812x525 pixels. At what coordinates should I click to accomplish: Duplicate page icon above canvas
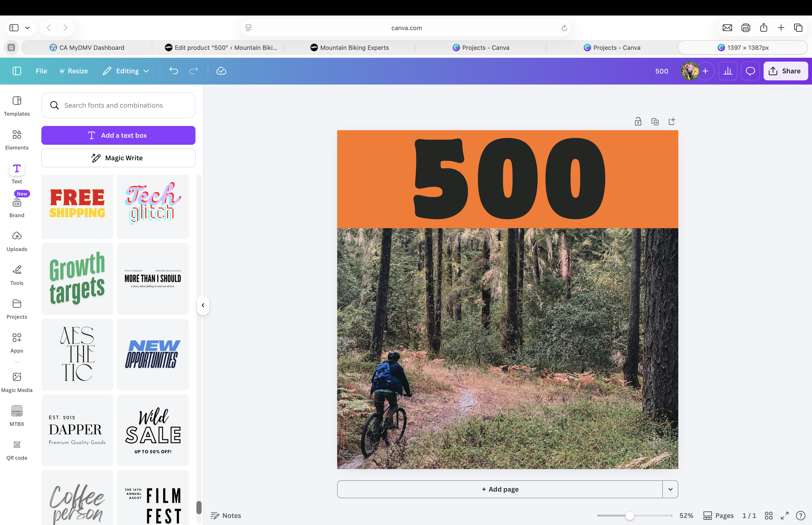coord(655,122)
